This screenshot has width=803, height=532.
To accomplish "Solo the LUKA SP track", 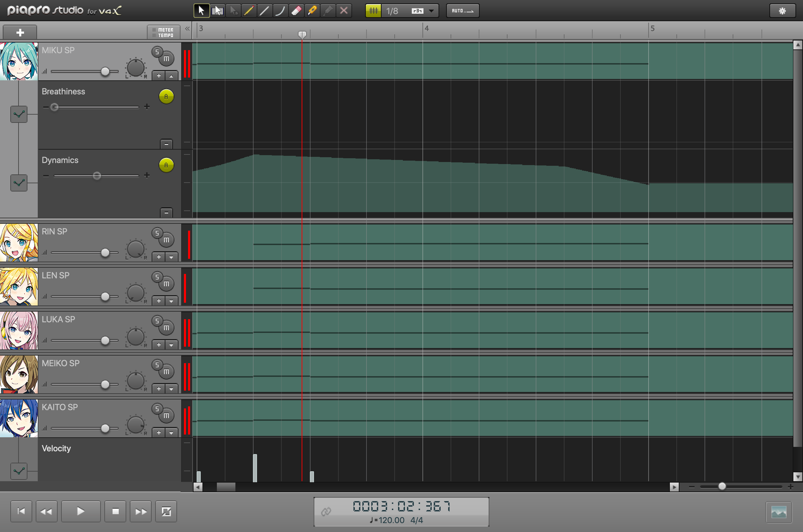I will [157, 321].
